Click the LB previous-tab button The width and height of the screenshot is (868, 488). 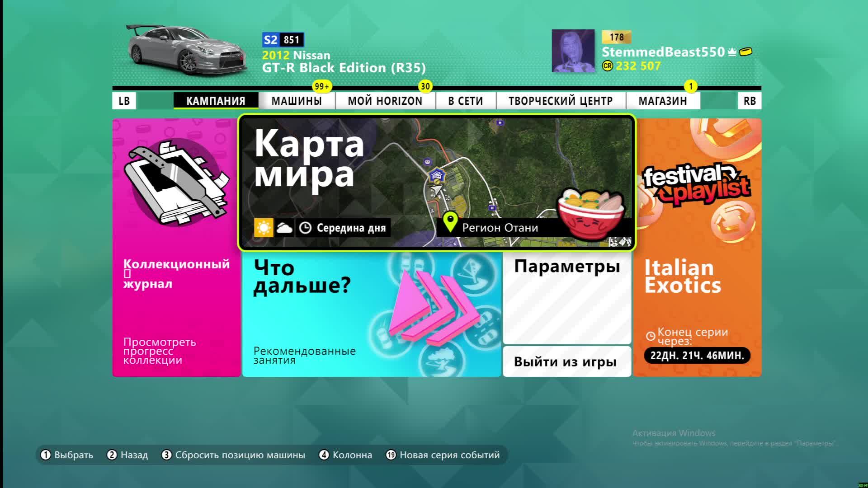(124, 101)
